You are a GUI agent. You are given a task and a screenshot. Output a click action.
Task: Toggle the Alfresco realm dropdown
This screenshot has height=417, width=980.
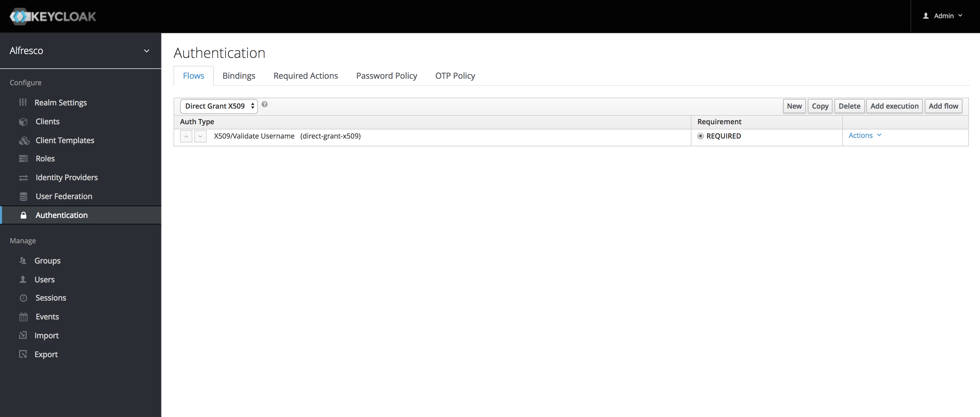[146, 50]
